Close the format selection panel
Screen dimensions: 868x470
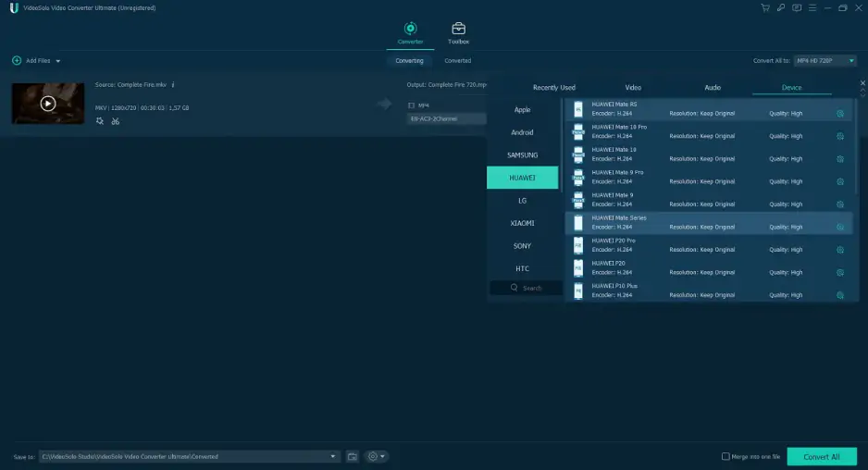[x=862, y=83]
